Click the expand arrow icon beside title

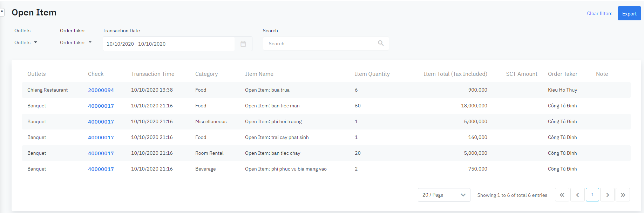pos(2,12)
